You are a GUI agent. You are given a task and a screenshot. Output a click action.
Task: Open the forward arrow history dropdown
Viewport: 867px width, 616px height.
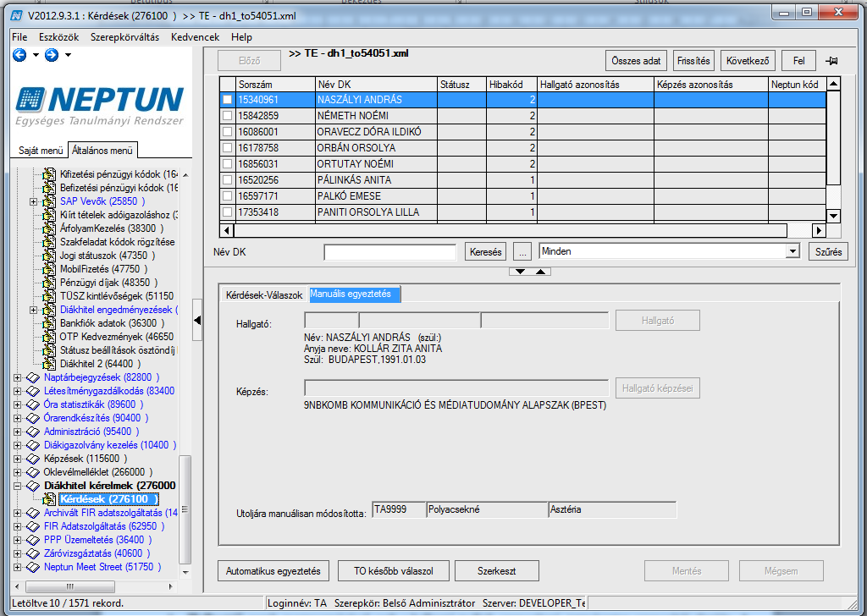click(68, 55)
